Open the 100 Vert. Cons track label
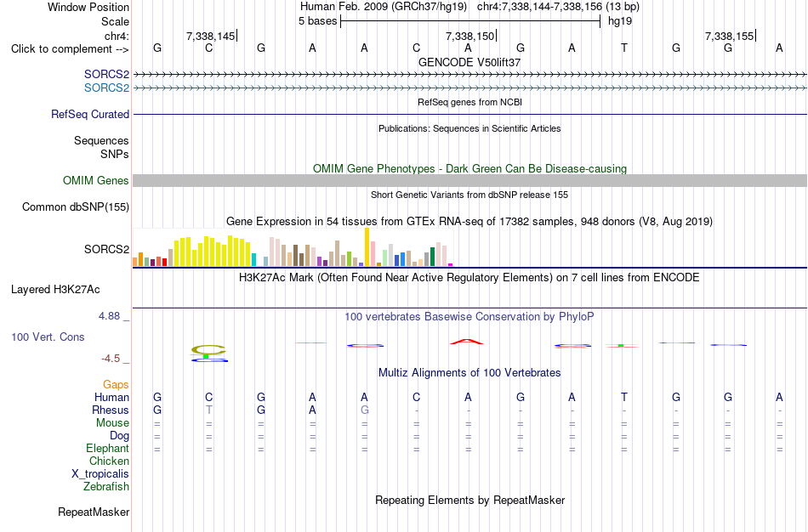This screenshot has height=532, width=808. pos(48,337)
